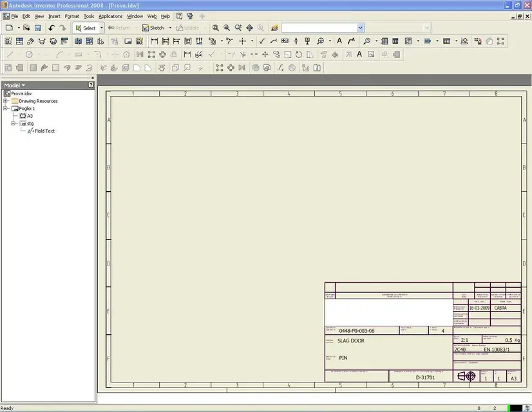This screenshot has height=412, width=532.
Task: Zoom All to fit the drawing
Action: tap(216, 28)
